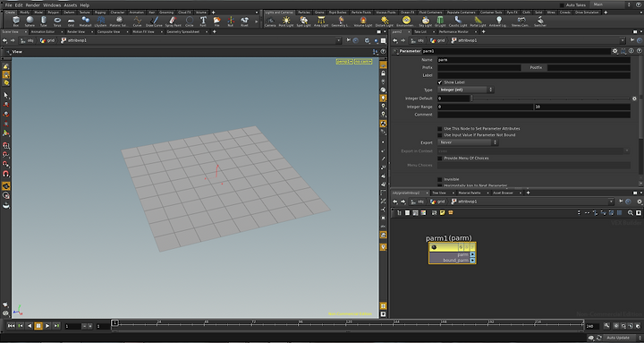Add a Point Light from the shelf
This screenshot has width=644, height=343.
[286, 21]
